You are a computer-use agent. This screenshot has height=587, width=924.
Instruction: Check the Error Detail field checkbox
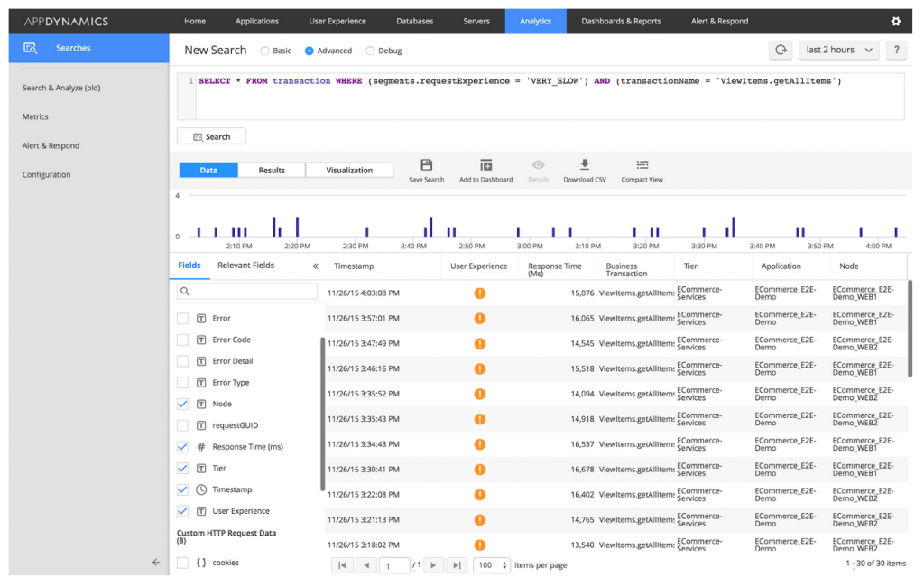pos(182,361)
